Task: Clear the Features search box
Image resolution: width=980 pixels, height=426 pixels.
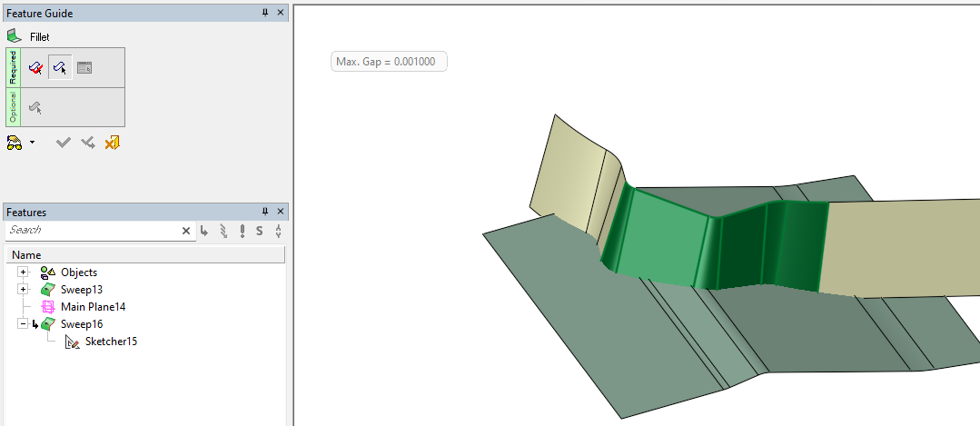Action: (186, 231)
